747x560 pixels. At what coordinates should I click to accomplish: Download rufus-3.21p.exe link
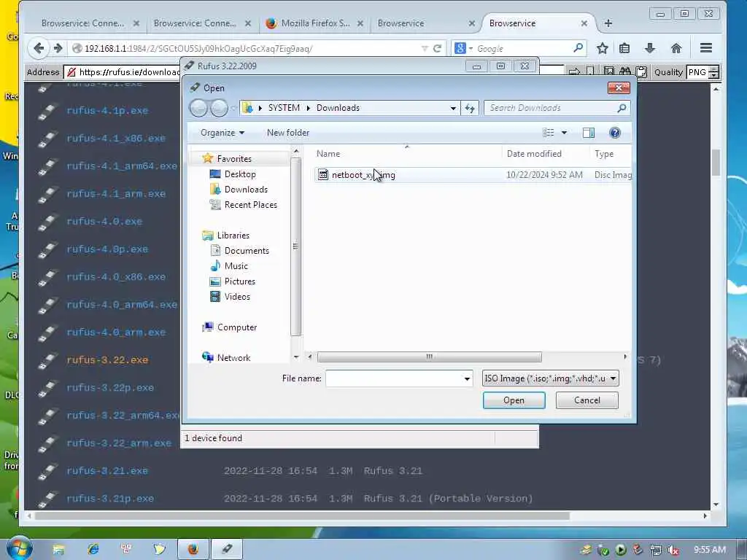[x=110, y=499]
